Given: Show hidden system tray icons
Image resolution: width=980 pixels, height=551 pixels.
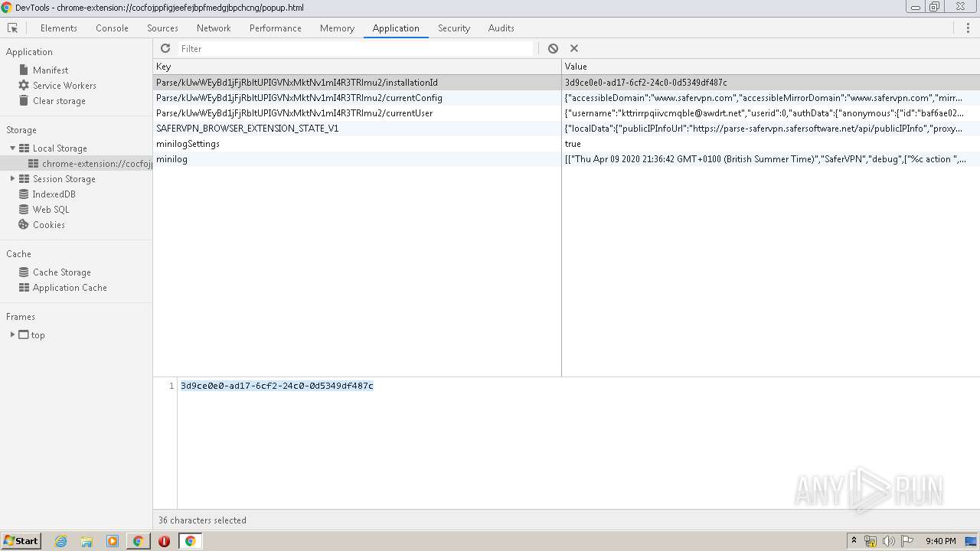Looking at the screenshot, I should click(854, 540).
